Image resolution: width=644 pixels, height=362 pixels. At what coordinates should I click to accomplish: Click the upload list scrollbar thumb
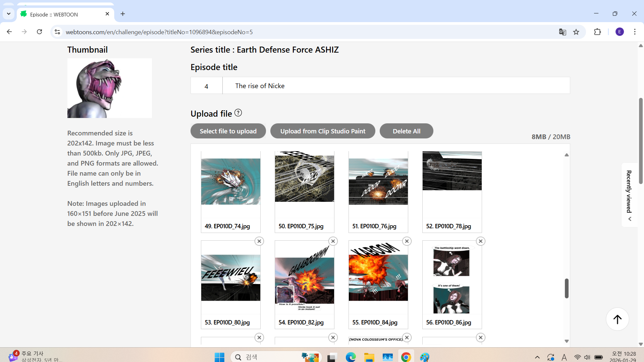[x=567, y=288]
